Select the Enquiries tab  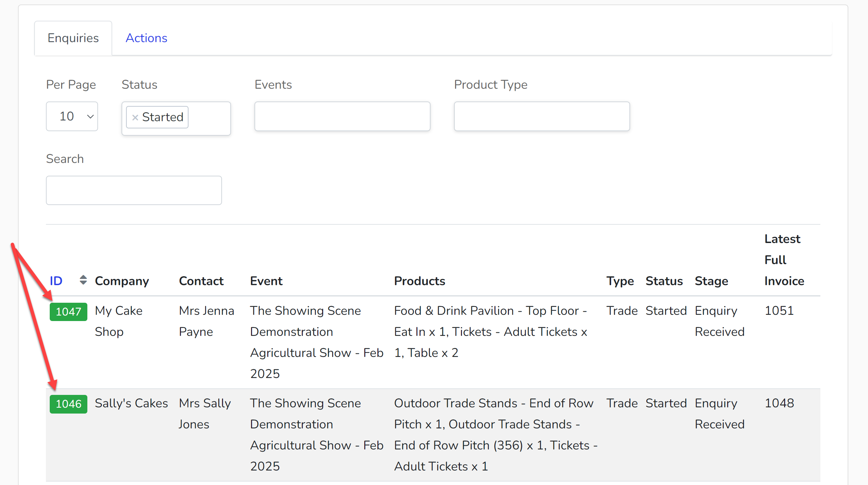pos(73,38)
